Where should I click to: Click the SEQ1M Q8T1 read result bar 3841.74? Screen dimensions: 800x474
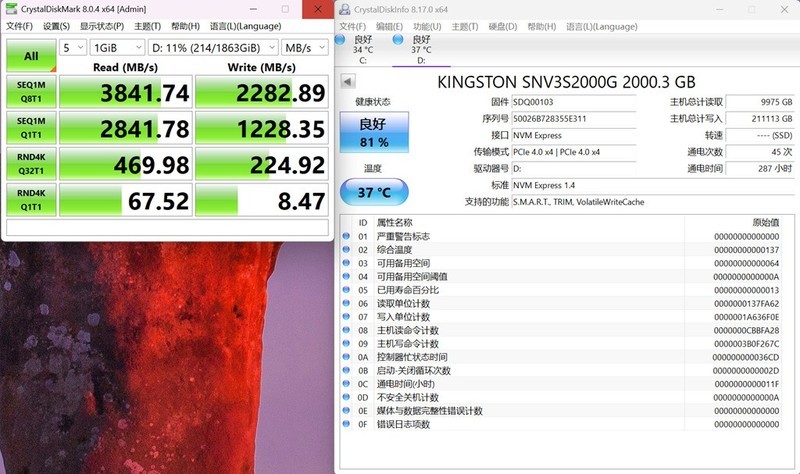pos(126,92)
